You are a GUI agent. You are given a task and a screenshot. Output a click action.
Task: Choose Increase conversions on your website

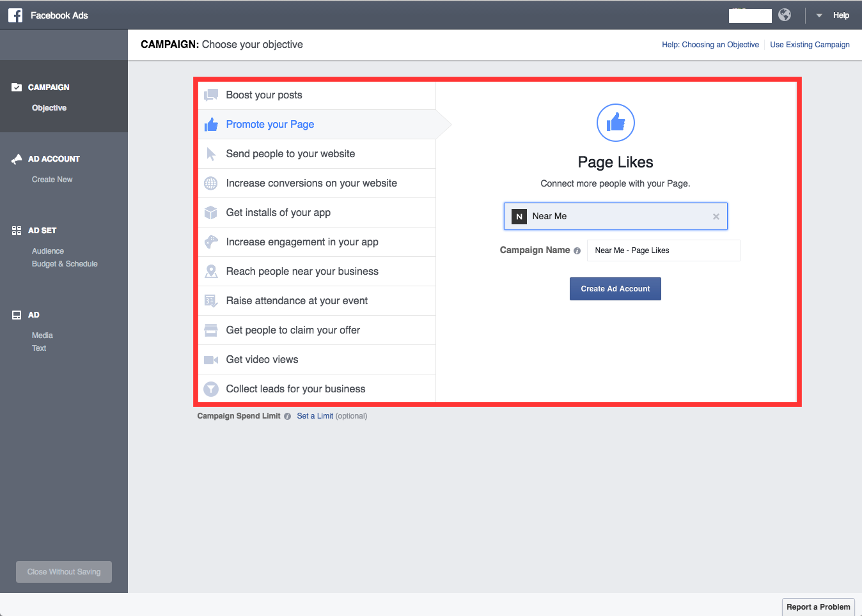[x=317, y=183]
